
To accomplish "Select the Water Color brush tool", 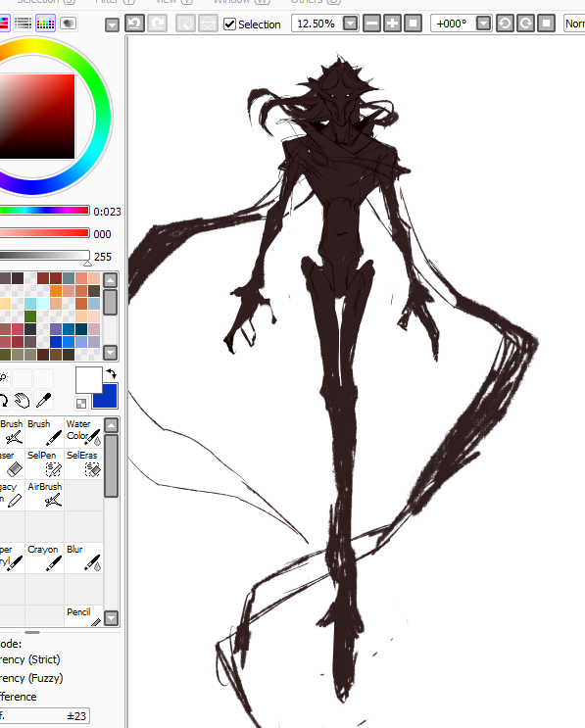I will click(83, 432).
